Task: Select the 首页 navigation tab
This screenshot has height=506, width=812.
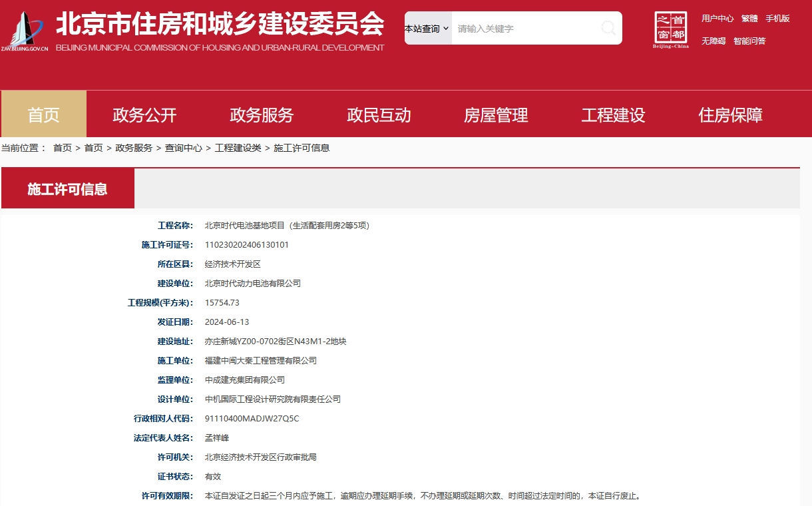Action: pyautogui.click(x=44, y=115)
